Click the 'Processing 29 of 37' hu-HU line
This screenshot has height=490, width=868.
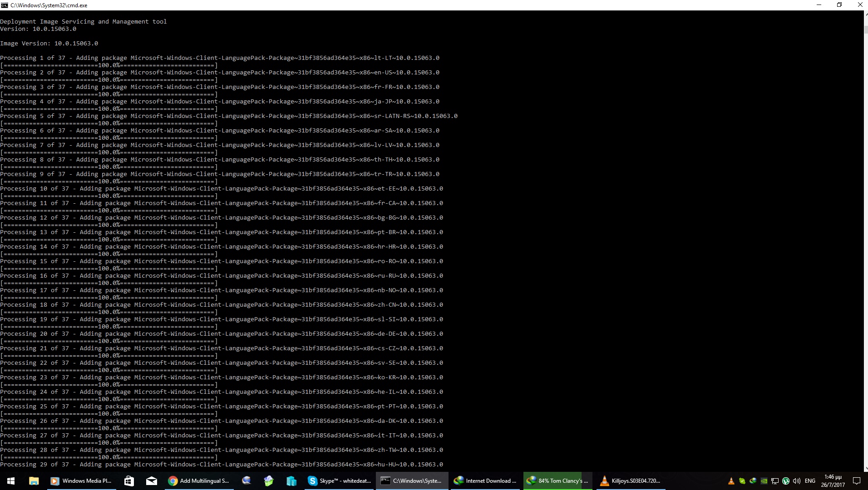click(x=222, y=465)
